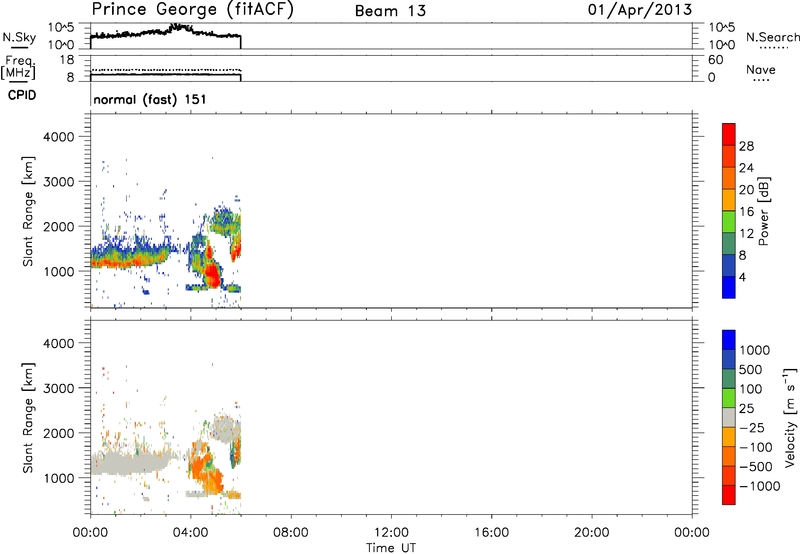Click the 'Power [dB]' colorbar label
The image size is (800, 554).
763,211
